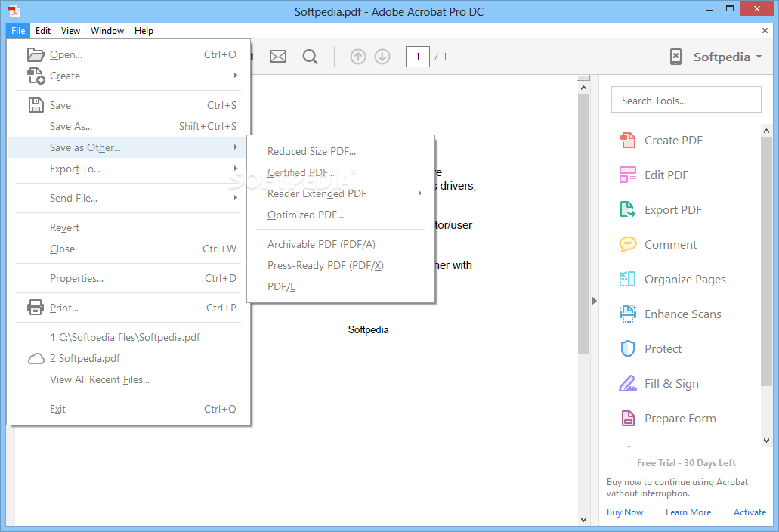Viewport: 779px width, 532px height.
Task: Click the Activate link
Action: pos(750,512)
